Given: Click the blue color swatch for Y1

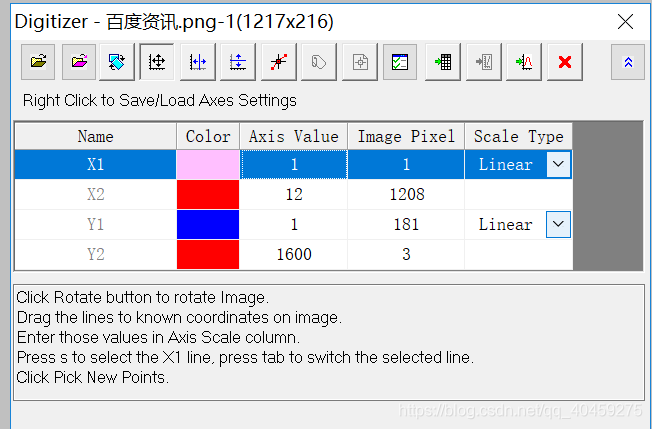Looking at the screenshot, I should (208, 224).
